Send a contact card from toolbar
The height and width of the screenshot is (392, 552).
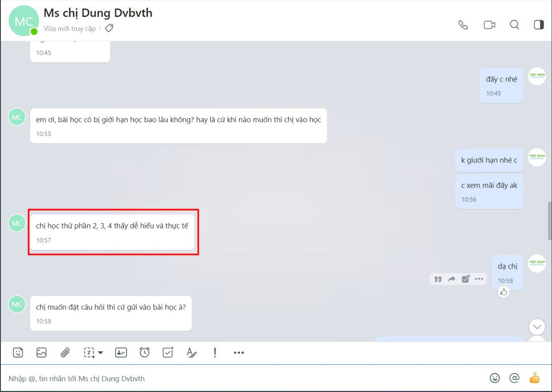[121, 352]
